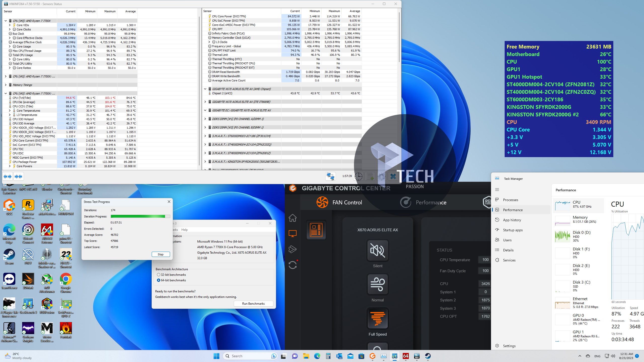
Task: Select the Silent fan mode icon
Action: pyautogui.click(x=378, y=250)
